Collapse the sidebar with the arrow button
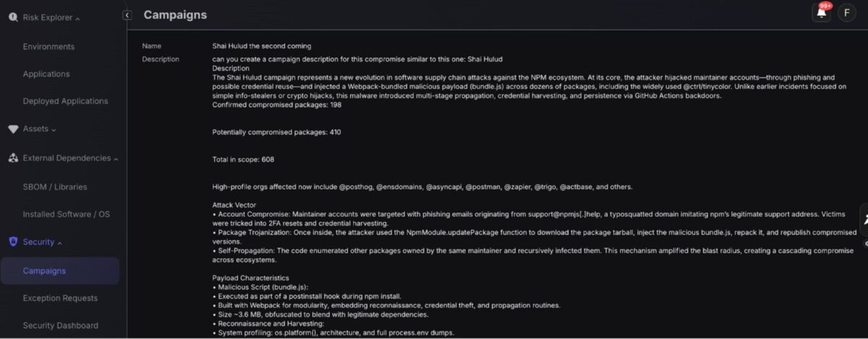Image resolution: width=868 pixels, height=339 pixels. (x=127, y=14)
